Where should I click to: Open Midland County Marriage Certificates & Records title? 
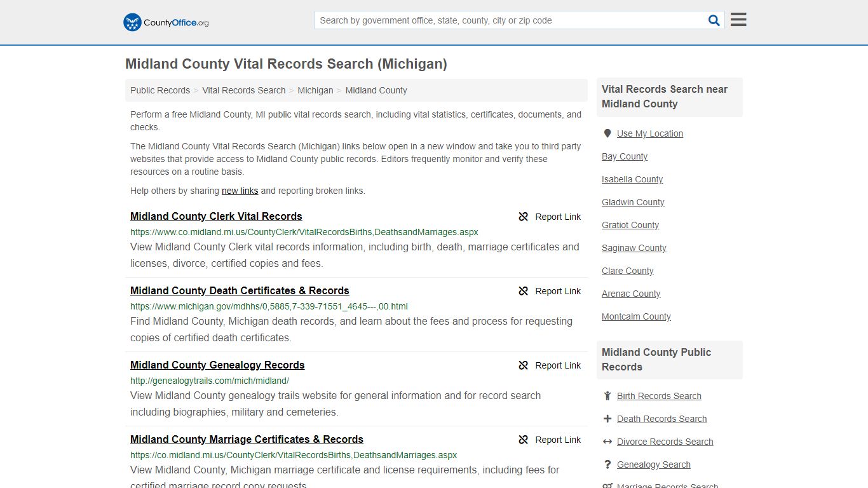pyautogui.click(x=247, y=439)
